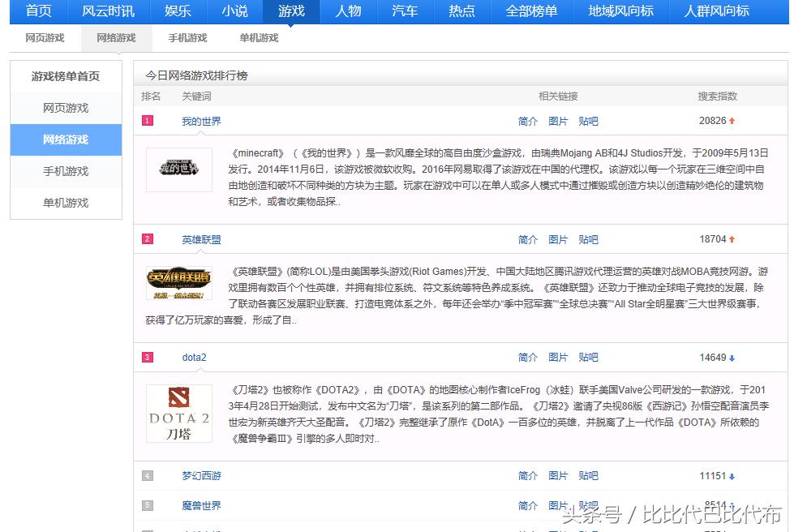Image resolution: width=794 pixels, height=532 pixels.
Task: Click the rank badge 2 beside 英雄联盟
Action: [147, 239]
